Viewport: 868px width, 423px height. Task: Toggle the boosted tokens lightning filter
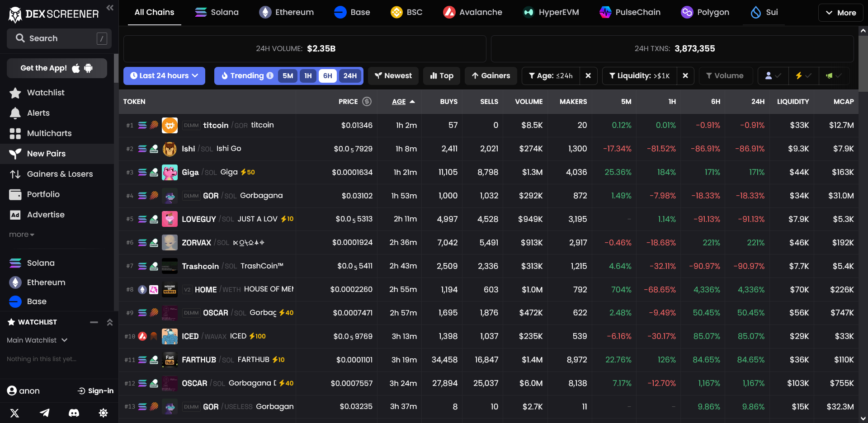tap(803, 75)
